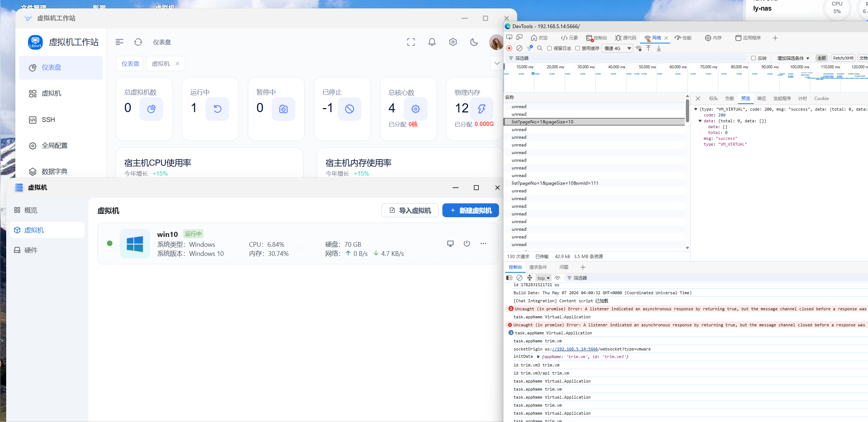Collapse the root response object triangle
The image size is (868, 422).
696,109
